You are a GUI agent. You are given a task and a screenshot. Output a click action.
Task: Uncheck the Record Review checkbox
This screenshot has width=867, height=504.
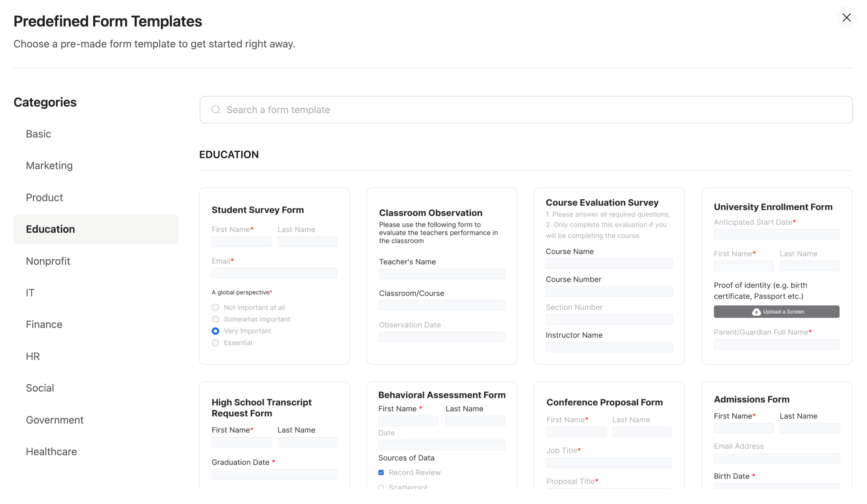coord(381,472)
